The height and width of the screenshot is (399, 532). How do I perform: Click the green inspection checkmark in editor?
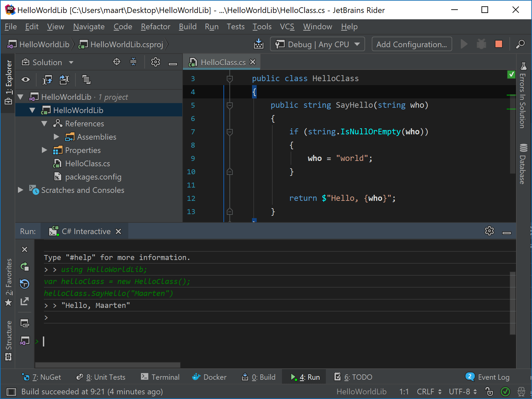coord(511,74)
